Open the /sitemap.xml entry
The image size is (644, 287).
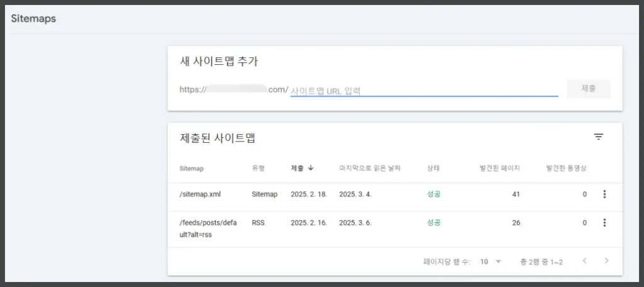[200, 194]
